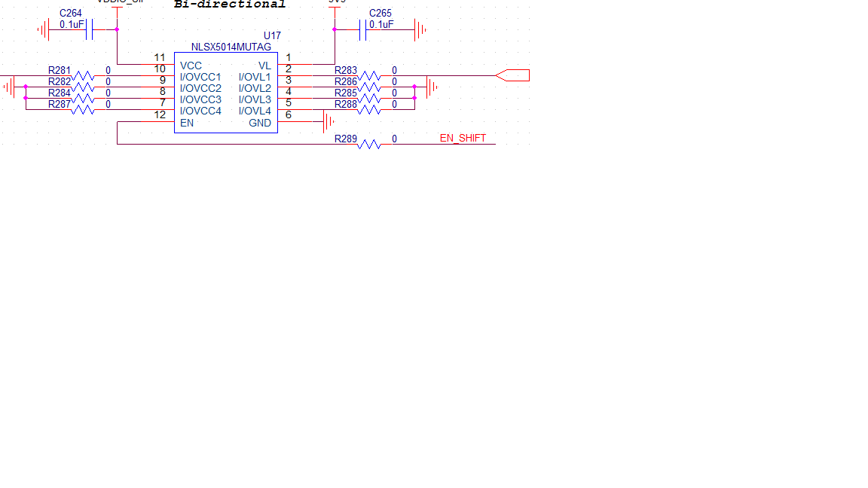Select ground symbol left of R282

point(9,87)
